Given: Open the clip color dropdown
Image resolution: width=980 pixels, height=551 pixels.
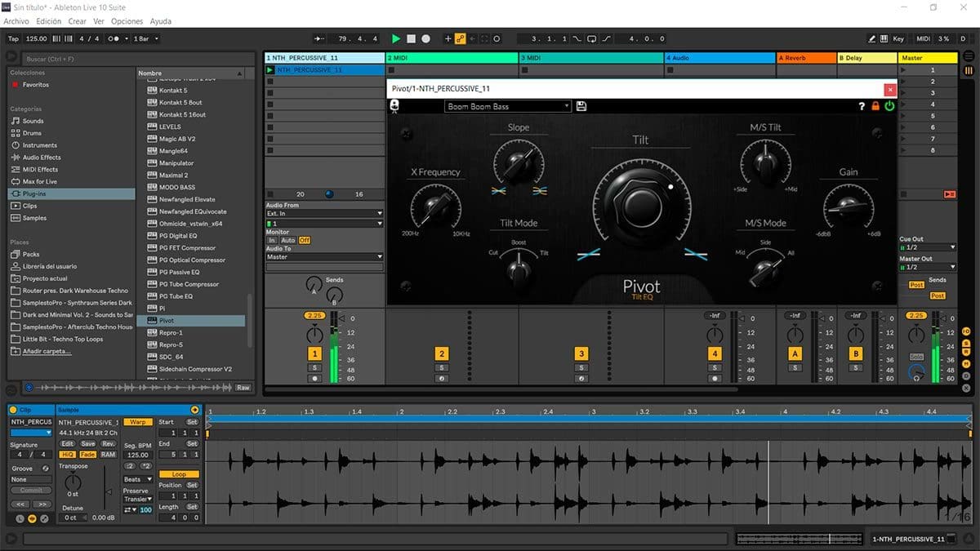Looking at the screenshot, I should coord(31,433).
